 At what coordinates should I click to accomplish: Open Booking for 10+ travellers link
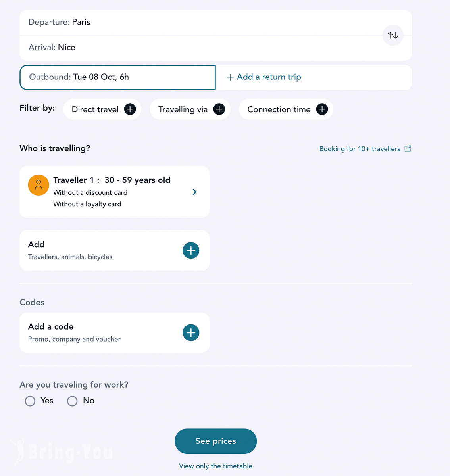click(x=360, y=149)
